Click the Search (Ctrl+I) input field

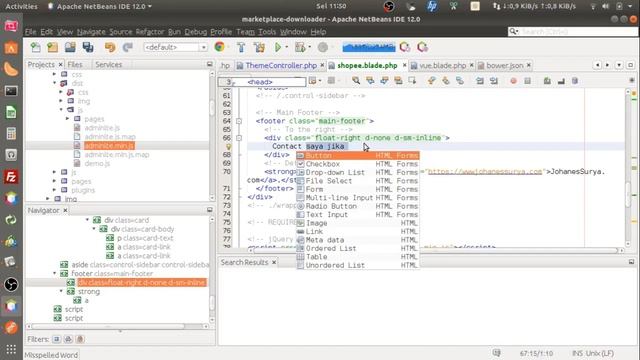point(573,31)
